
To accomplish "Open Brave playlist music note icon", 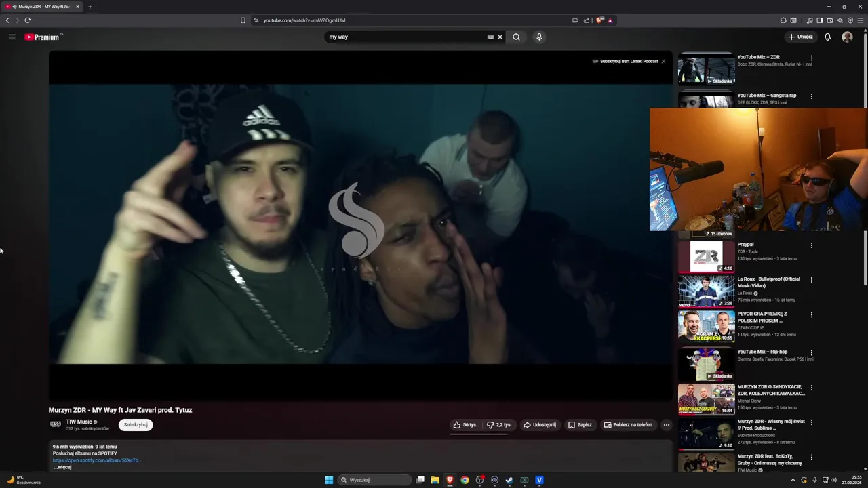I will click(809, 20).
